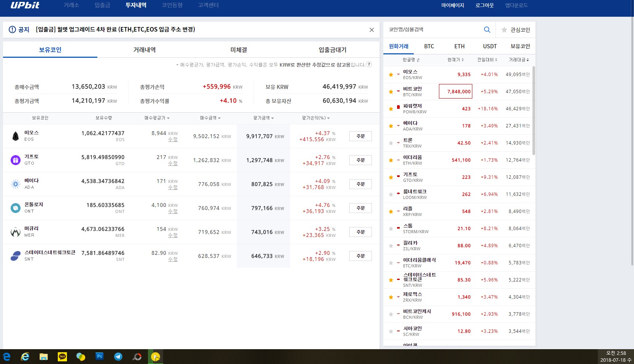The width and height of the screenshot is (634, 364).
Task: Toggle favorite star for ADA/KRW
Action: click(391, 126)
